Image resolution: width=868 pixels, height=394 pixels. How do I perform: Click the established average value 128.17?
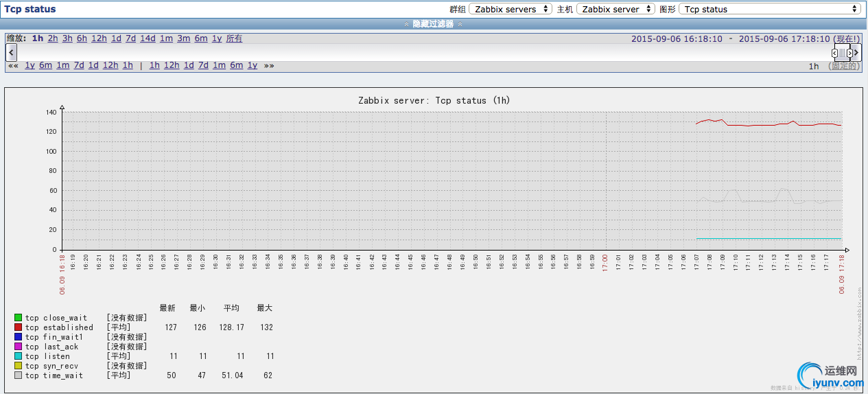click(231, 327)
